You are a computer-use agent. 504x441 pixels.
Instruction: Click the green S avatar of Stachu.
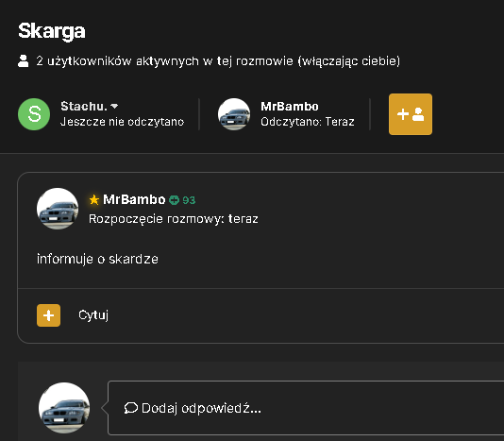tap(34, 114)
